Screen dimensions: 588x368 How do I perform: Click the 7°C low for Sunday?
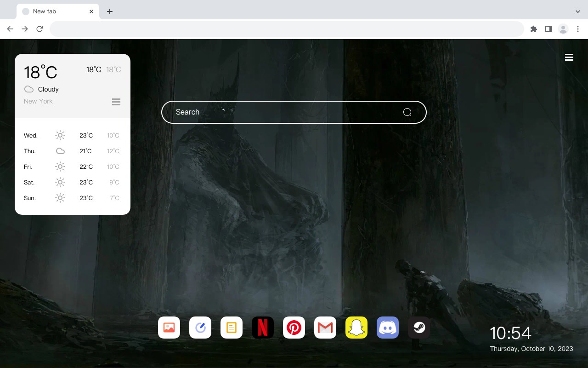tap(114, 198)
